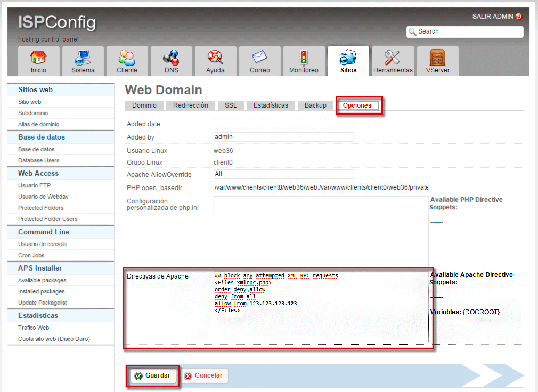The image size is (538, 392).
Task: Click the Grupo Linux value client0
Action: pyautogui.click(x=223, y=162)
